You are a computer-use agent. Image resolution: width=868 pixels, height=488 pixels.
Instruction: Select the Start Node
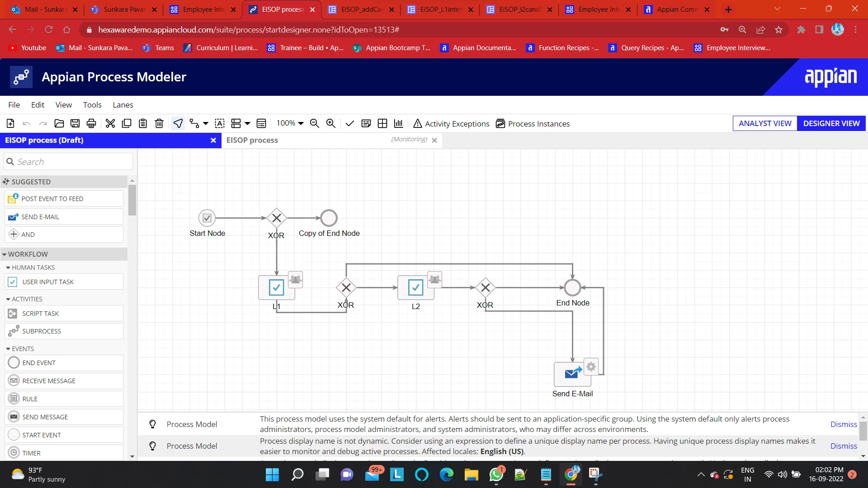(207, 218)
